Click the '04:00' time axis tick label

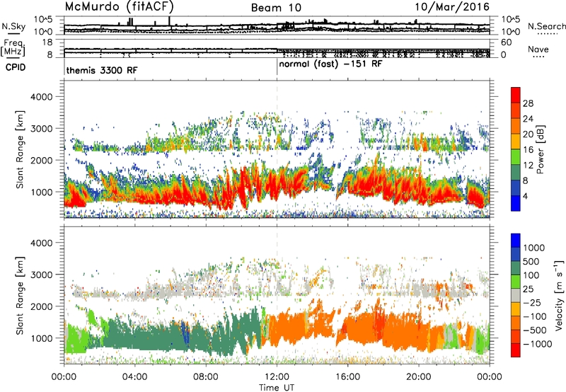click(135, 377)
